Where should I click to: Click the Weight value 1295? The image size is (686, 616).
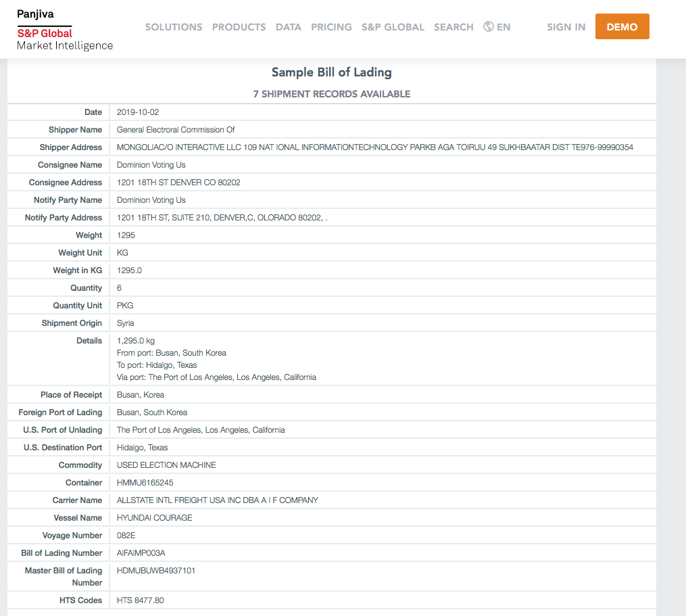[126, 235]
